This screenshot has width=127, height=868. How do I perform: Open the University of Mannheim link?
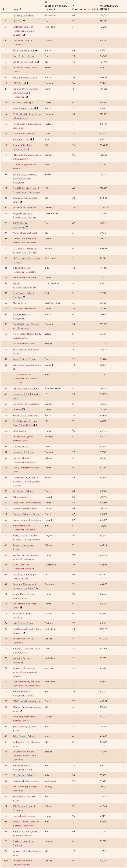tap(24, 208)
